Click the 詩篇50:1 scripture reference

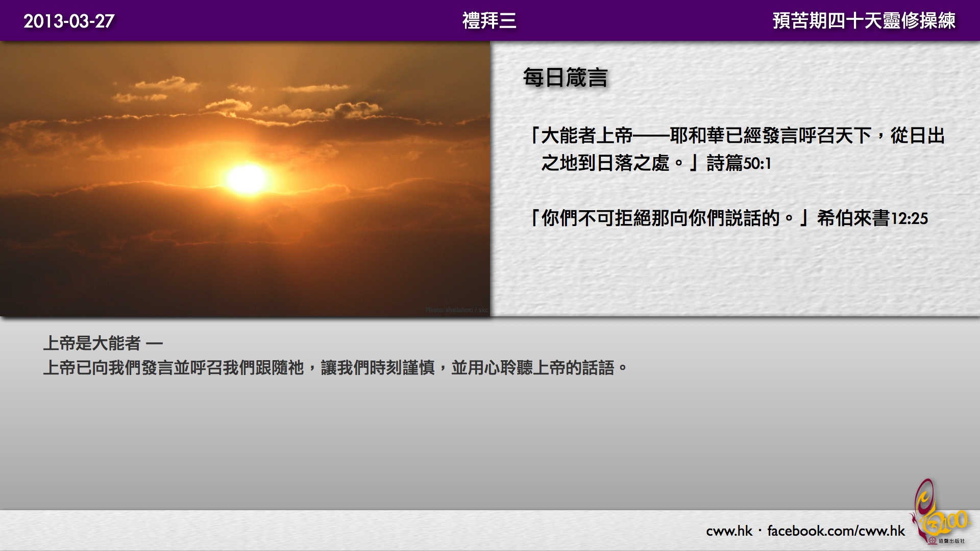[x=739, y=163]
